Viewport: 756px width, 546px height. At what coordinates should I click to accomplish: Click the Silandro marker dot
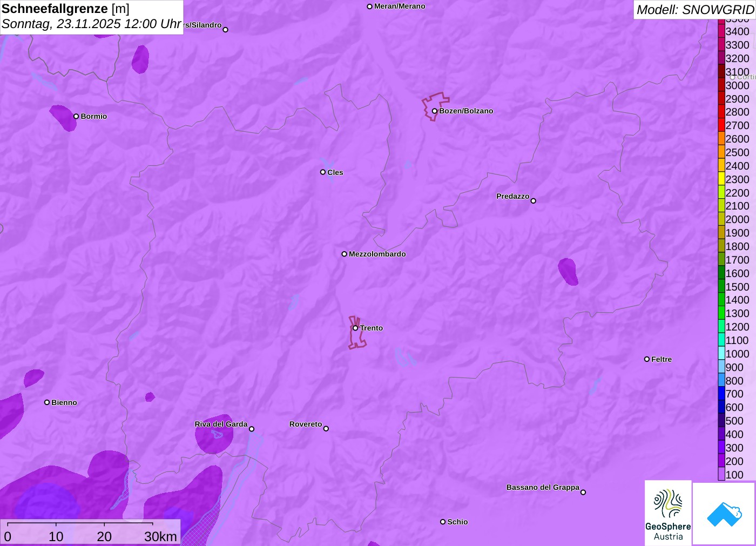(226, 30)
